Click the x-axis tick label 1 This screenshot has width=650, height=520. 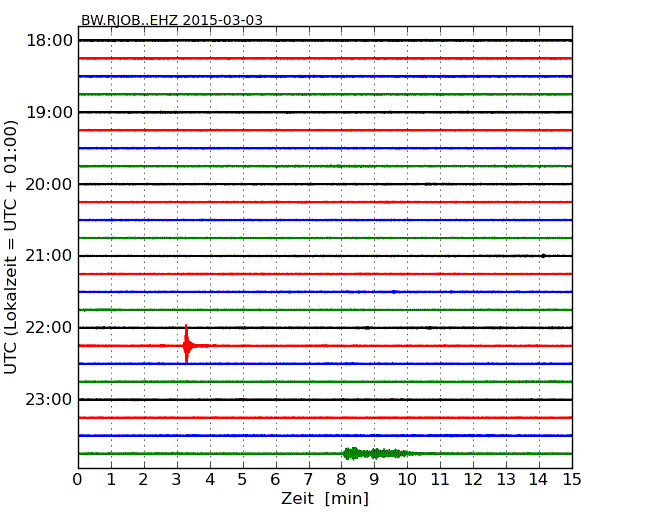point(111,480)
